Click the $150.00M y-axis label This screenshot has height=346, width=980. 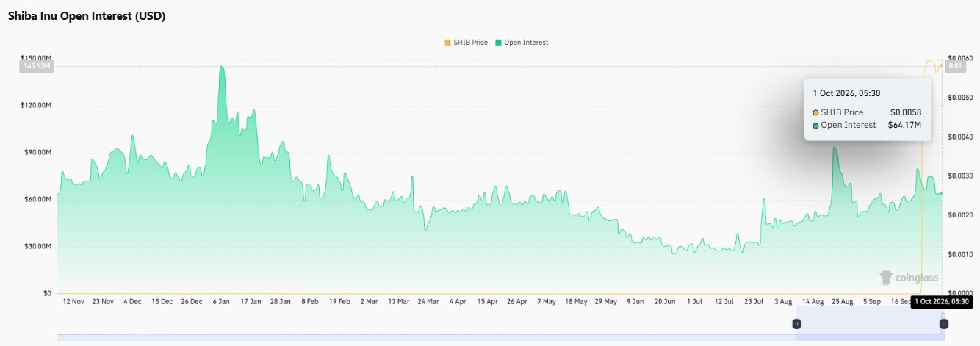click(x=35, y=58)
